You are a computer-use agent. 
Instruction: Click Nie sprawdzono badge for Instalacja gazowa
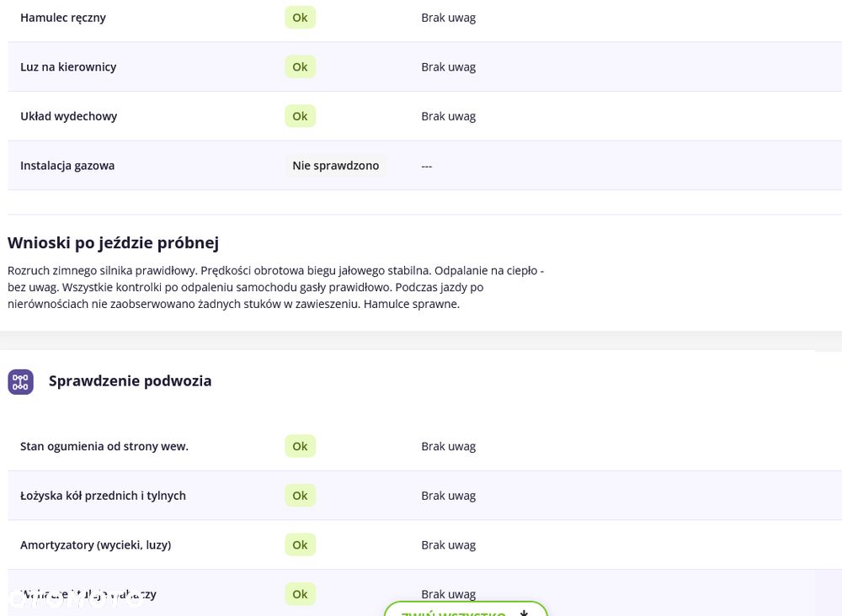coord(336,166)
